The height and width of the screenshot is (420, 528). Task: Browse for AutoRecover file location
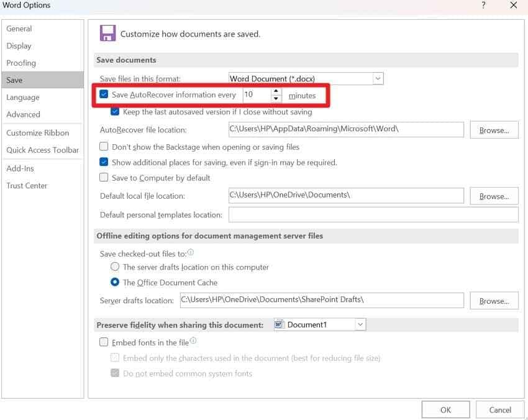click(x=494, y=130)
